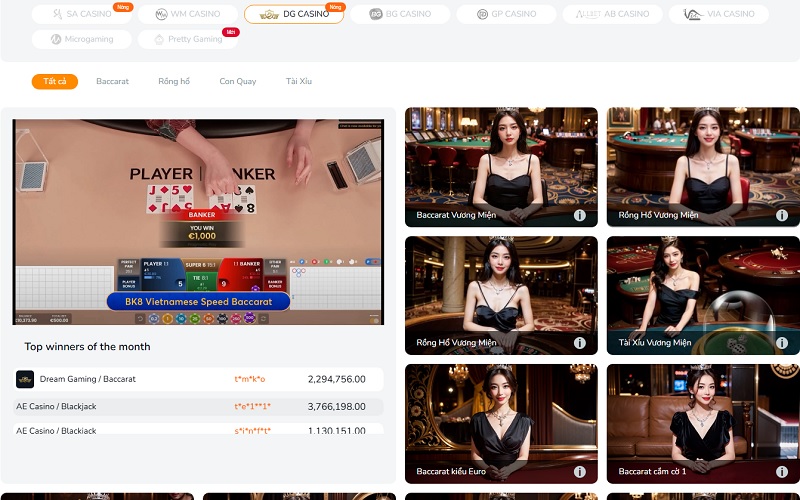Click the Dream Gaming logo icon
Viewport: 800px width, 500px height.
(25, 379)
